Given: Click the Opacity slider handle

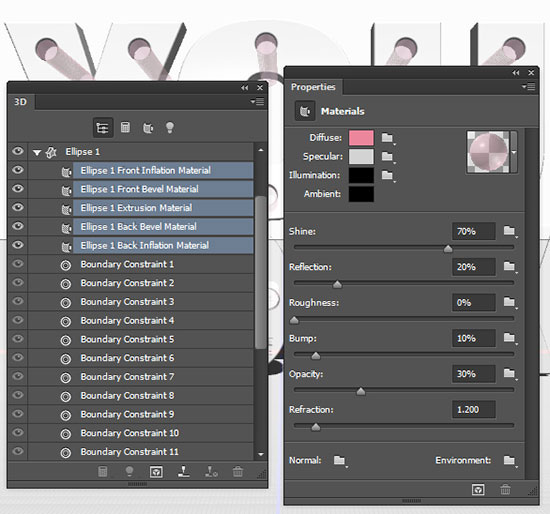Looking at the screenshot, I should (x=361, y=391).
